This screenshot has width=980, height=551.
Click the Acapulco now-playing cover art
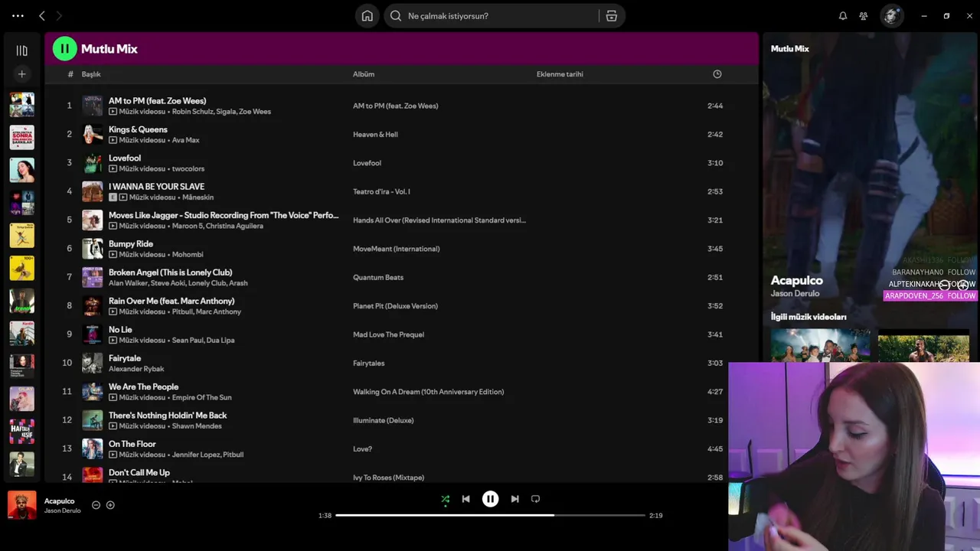click(21, 505)
